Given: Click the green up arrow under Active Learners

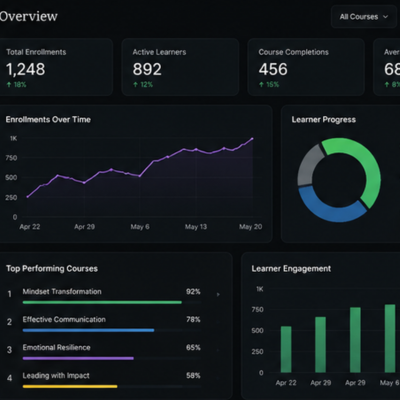Looking at the screenshot, I should click(x=135, y=85).
